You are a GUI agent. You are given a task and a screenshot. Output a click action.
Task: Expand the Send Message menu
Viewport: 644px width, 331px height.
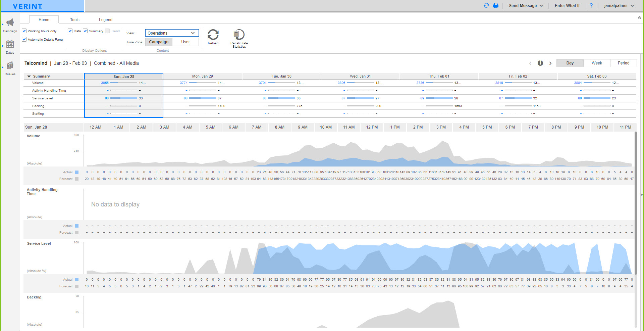(x=526, y=6)
